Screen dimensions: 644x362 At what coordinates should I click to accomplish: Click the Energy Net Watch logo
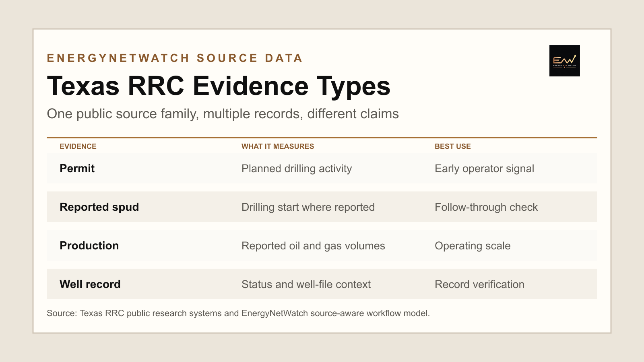[x=564, y=61]
